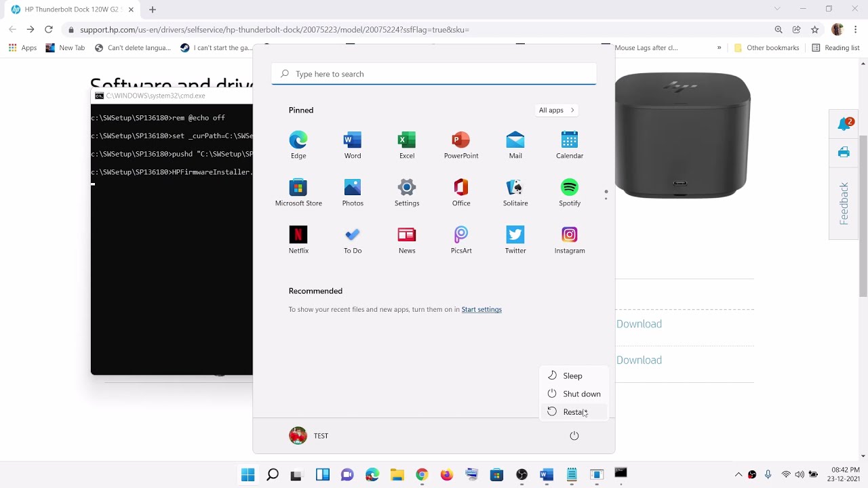Launch Spotify from pinned apps

click(570, 193)
